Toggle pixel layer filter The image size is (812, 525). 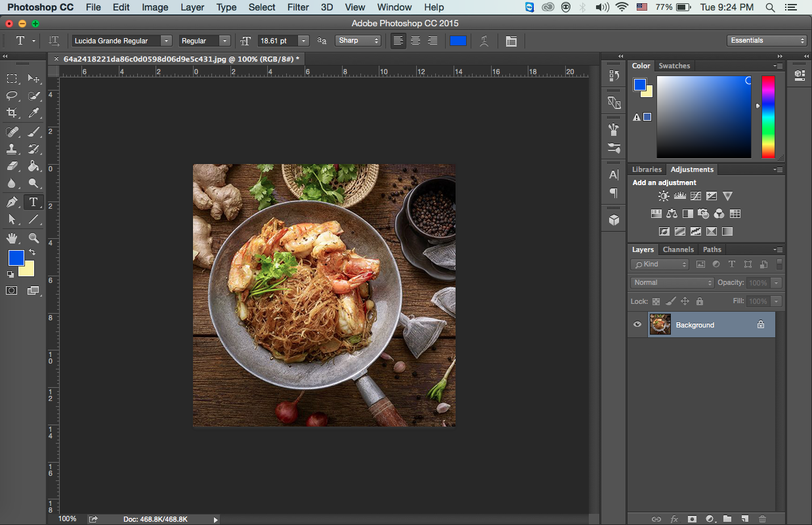click(x=700, y=264)
